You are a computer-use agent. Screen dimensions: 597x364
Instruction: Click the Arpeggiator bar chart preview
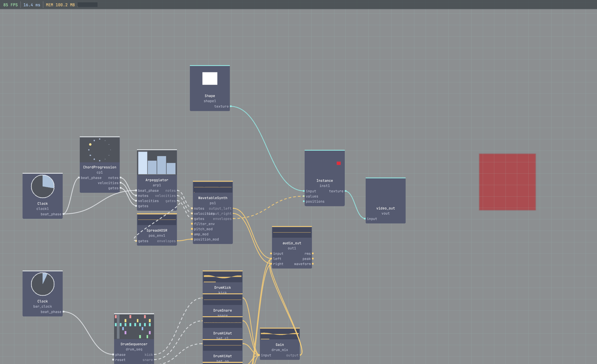[157, 163]
